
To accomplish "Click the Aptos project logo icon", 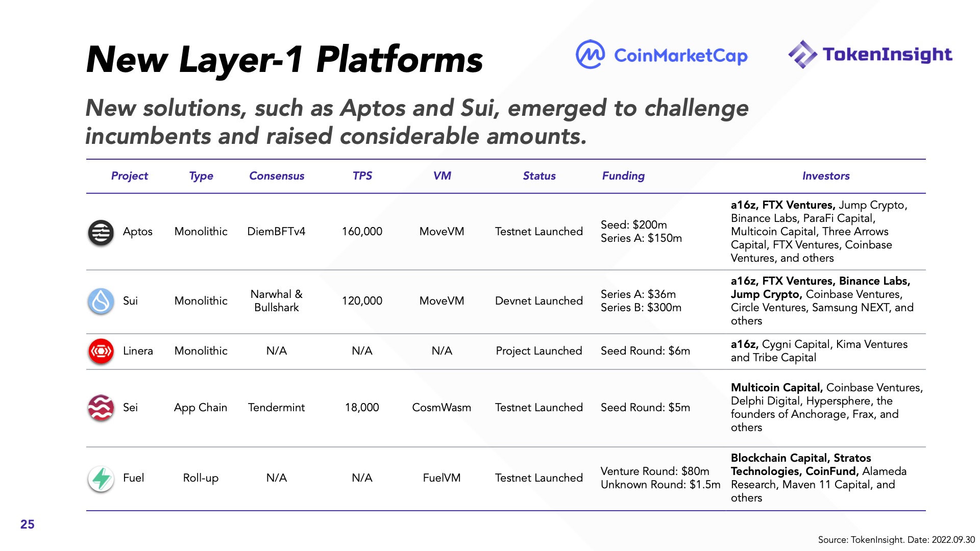I will pos(101,232).
